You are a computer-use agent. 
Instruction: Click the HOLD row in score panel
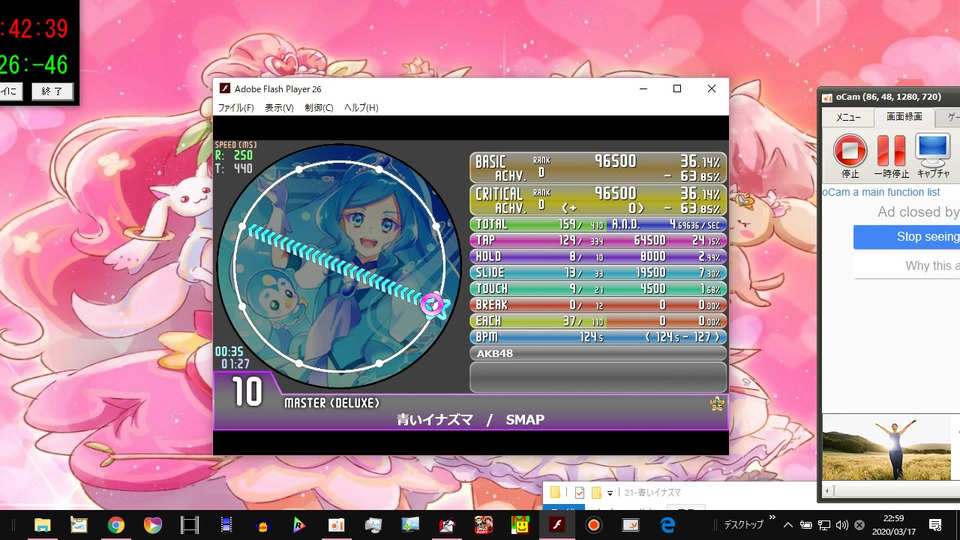coord(598,257)
